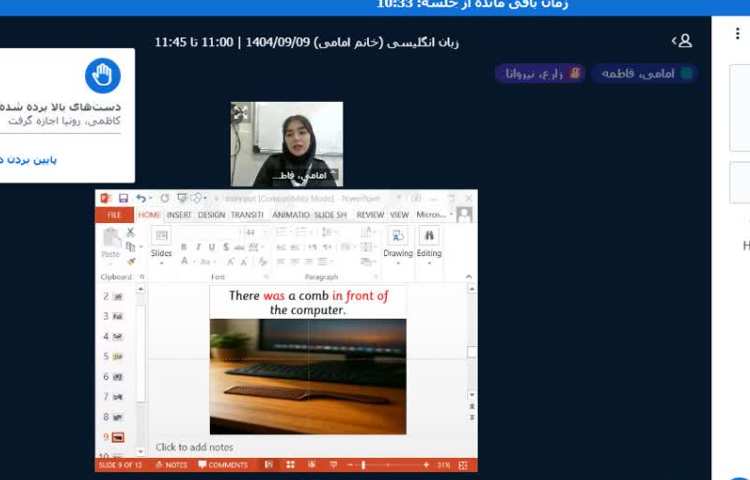Click the Increase Font Size icon
This screenshot has height=480, width=750.
[x=231, y=262]
